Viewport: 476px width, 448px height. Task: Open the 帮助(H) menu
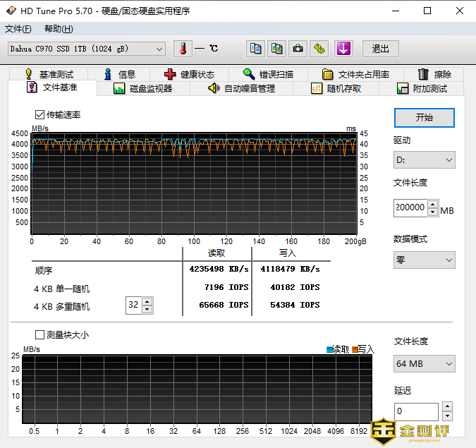[59, 29]
